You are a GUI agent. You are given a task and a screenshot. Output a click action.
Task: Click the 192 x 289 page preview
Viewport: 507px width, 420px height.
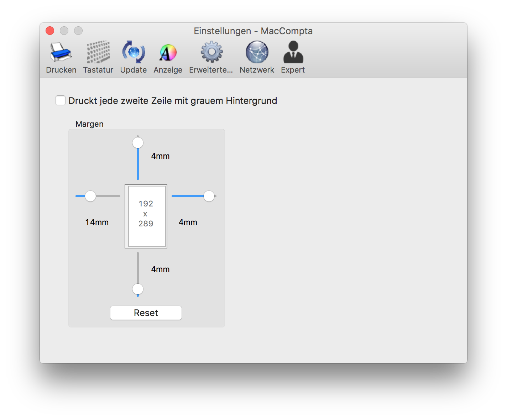[146, 216]
